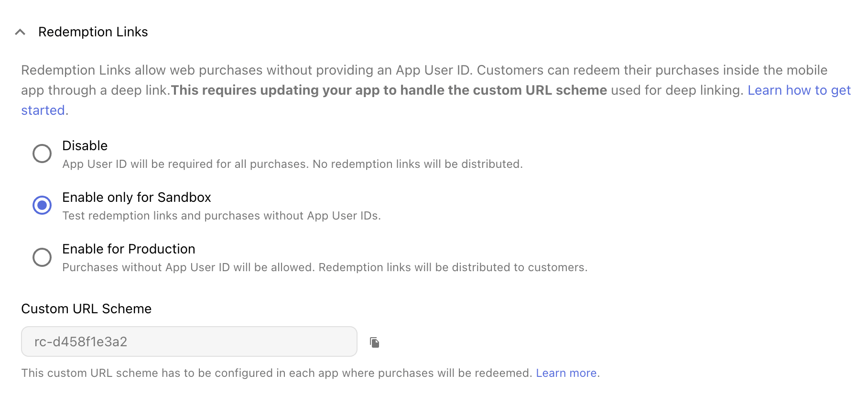Click the Redemption Links section title
This screenshot has width=868, height=418.
pos(93,32)
